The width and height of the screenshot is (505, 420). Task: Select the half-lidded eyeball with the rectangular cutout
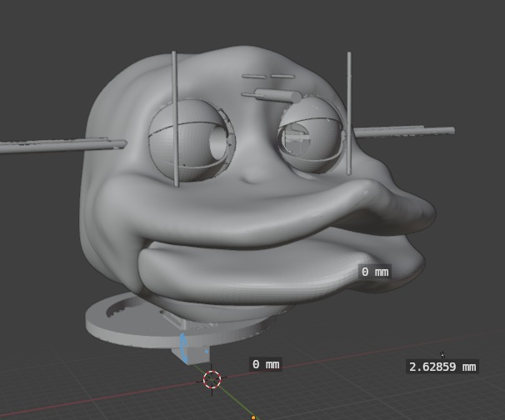click(310, 133)
